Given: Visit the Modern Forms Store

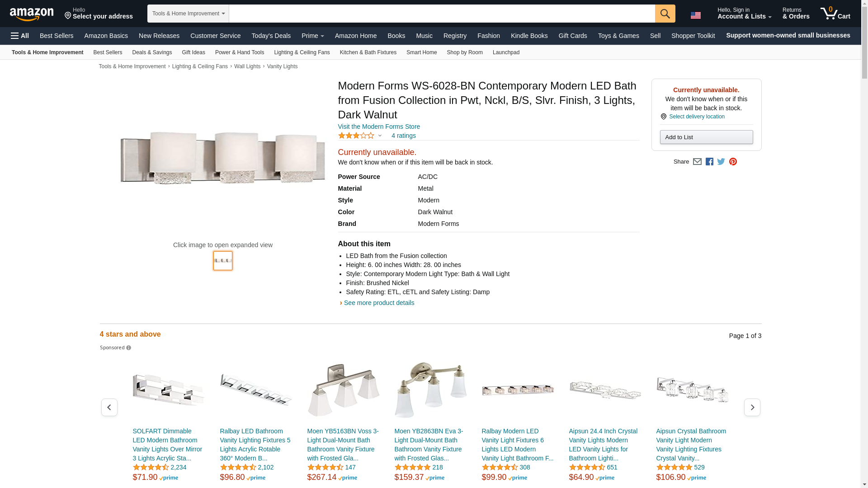Looking at the screenshot, I should pos(379,127).
